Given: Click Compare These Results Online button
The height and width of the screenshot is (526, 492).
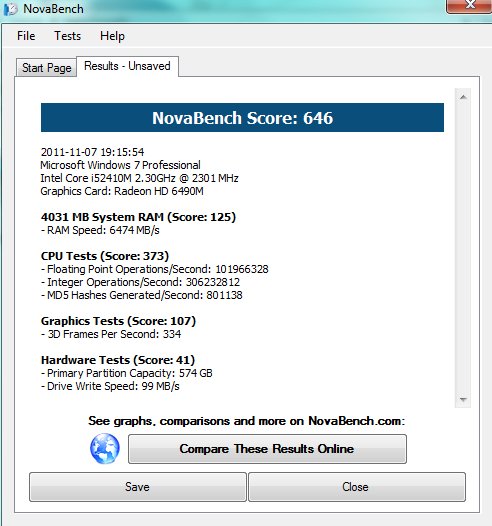Looking at the screenshot, I should coord(267,449).
